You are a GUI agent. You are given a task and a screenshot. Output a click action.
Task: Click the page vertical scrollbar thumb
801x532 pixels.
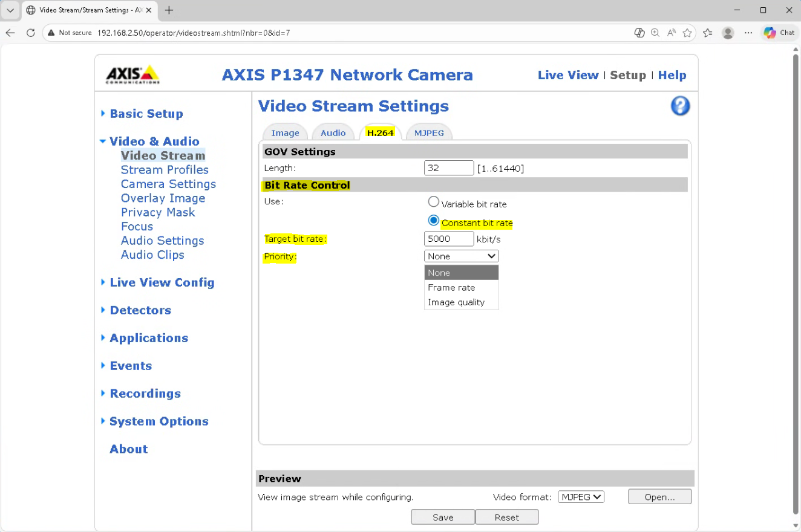(796, 284)
